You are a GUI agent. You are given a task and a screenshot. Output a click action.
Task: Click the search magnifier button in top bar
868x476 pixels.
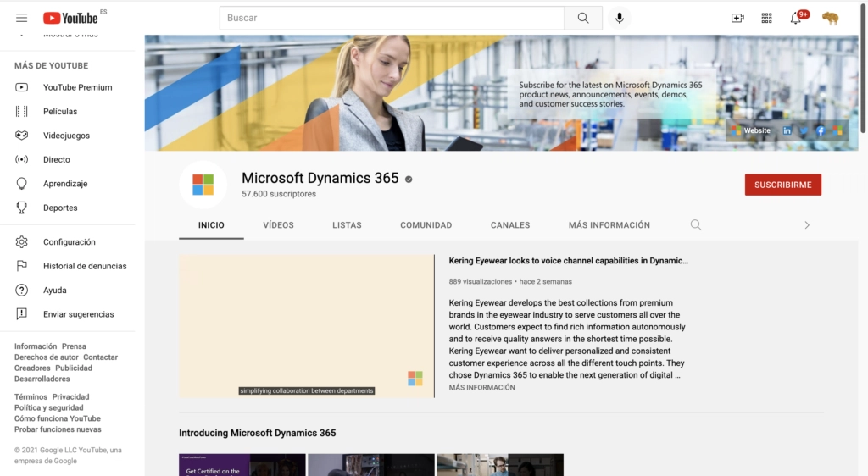click(583, 18)
